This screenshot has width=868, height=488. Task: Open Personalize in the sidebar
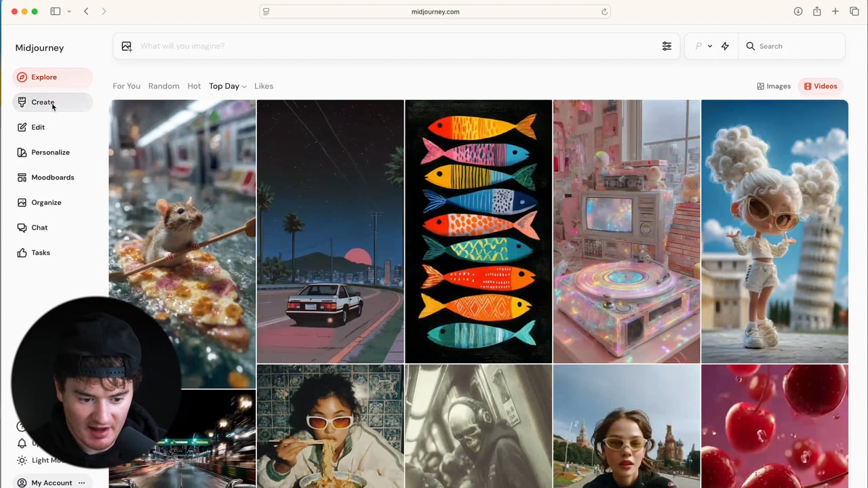(x=52, y=152)
